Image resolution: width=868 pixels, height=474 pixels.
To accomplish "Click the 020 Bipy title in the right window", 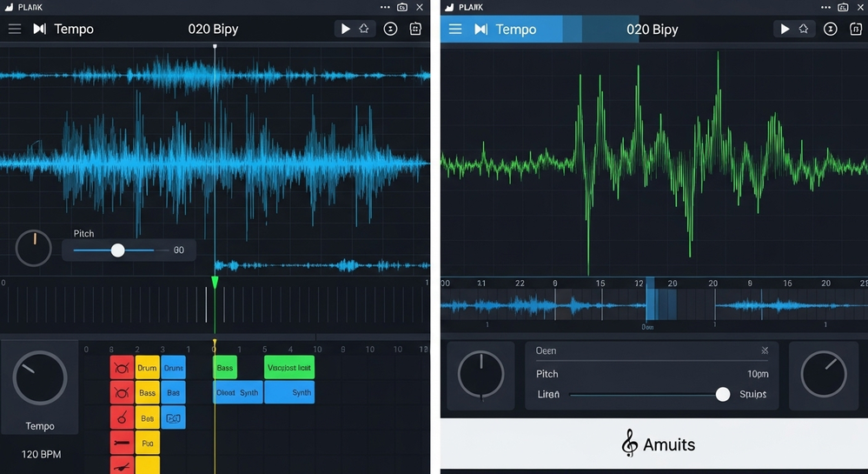I will coord(653,29).
